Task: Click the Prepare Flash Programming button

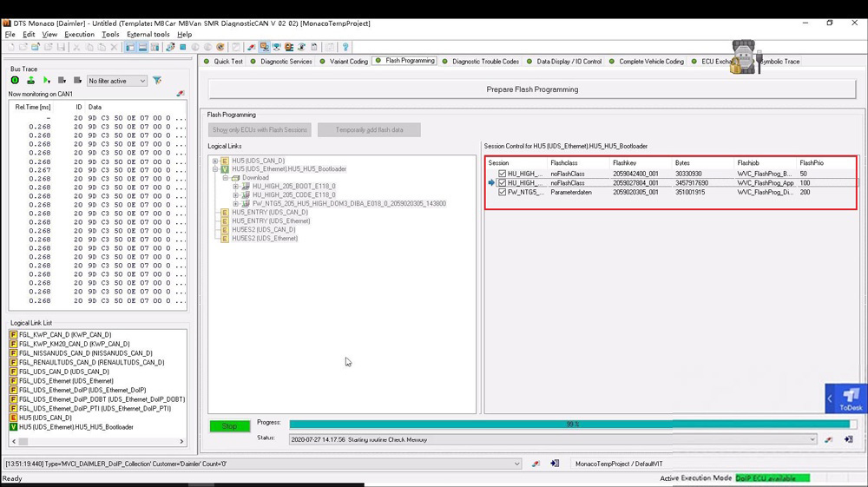Action: coord(532,89)
